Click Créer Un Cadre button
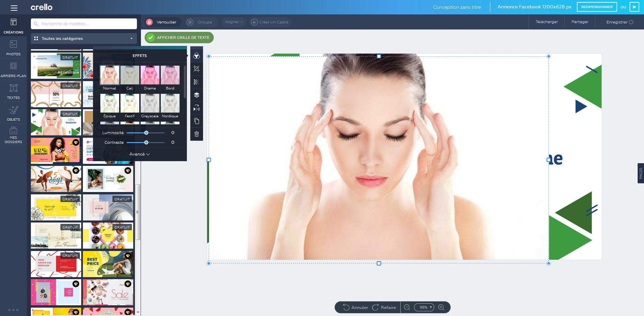 [x=270, y=22]
